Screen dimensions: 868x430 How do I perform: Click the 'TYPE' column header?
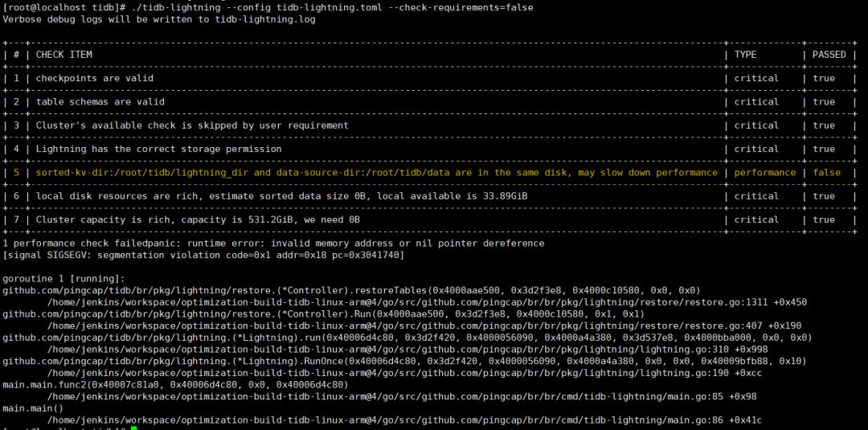746,55
